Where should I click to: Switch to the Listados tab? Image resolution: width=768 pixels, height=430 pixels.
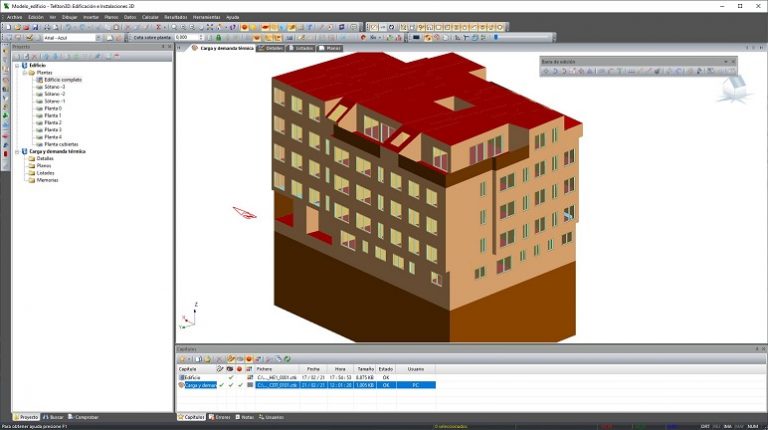tap(301, 48)
